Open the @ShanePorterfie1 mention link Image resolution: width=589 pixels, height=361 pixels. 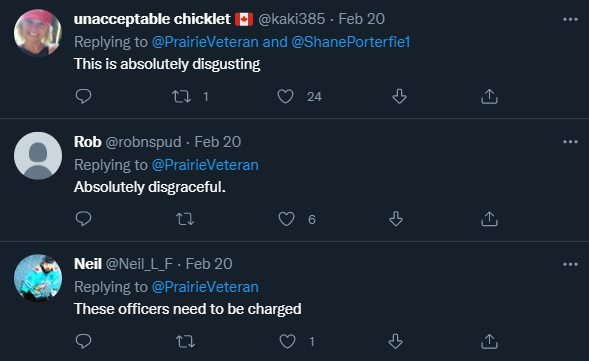tap(351, 42)
